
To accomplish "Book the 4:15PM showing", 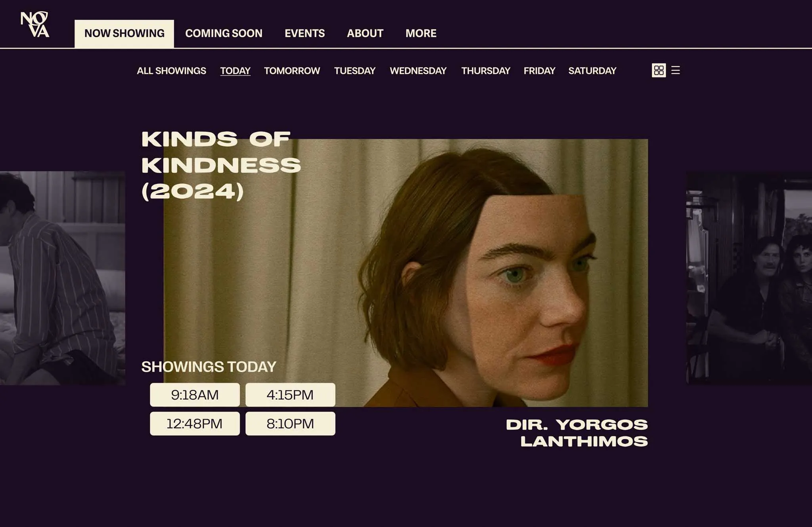I will (x=290, y=395).
